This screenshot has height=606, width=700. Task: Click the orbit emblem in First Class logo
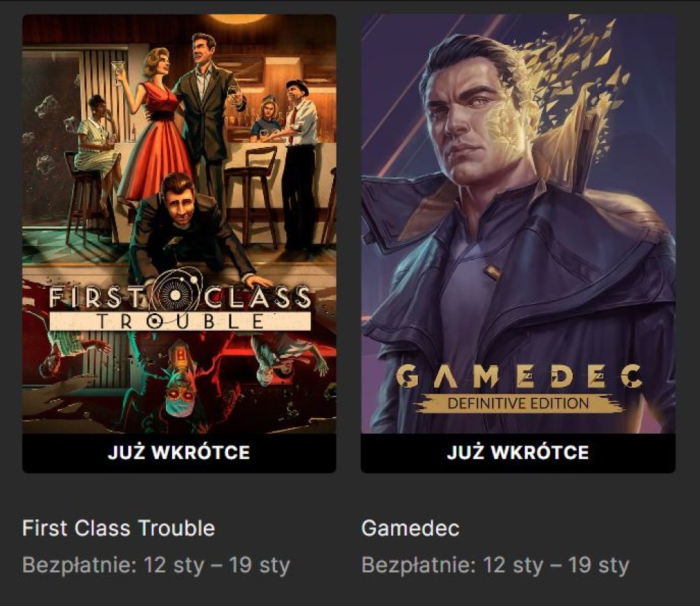pyautogui.click(x=176, y=293)
